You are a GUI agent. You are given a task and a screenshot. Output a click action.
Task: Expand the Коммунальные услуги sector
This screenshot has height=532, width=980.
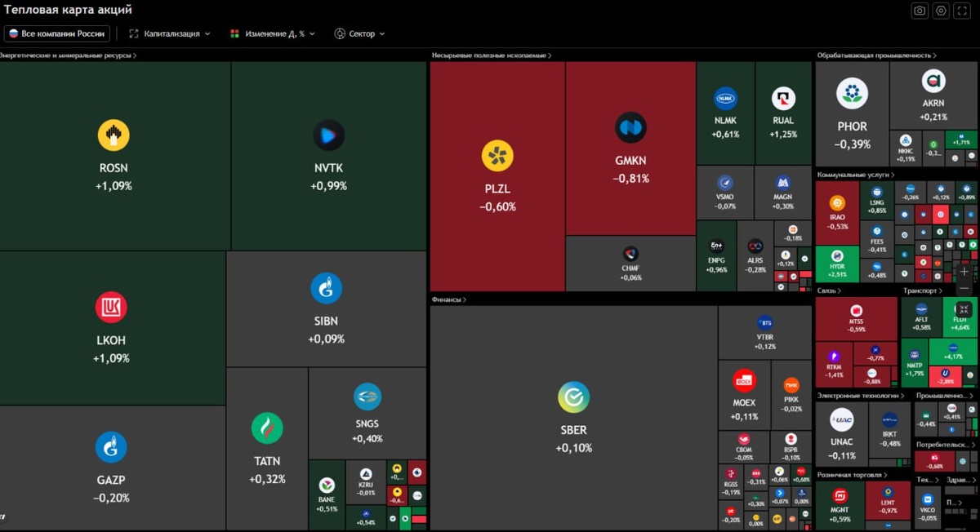pos(856,175)
